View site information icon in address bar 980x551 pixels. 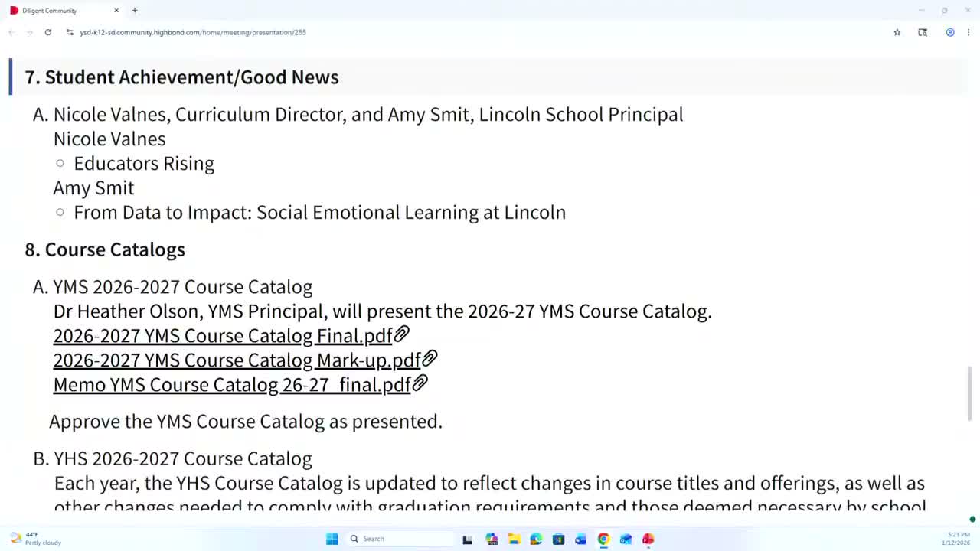[70, 32]
